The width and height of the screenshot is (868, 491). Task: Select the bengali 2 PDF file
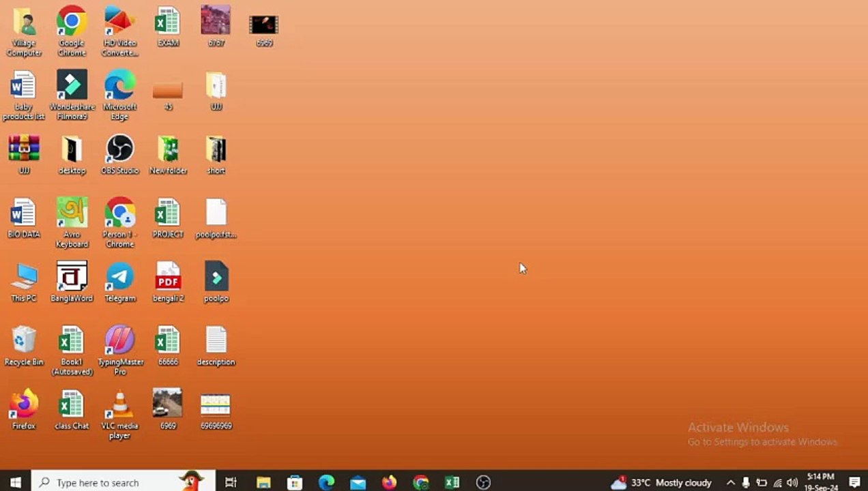click(x=168, y=282)
